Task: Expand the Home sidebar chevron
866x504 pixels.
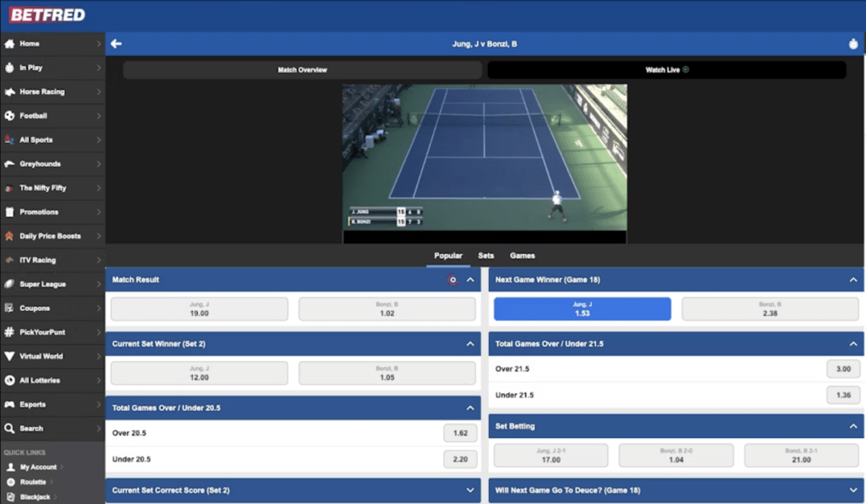Action: point(98,44)
